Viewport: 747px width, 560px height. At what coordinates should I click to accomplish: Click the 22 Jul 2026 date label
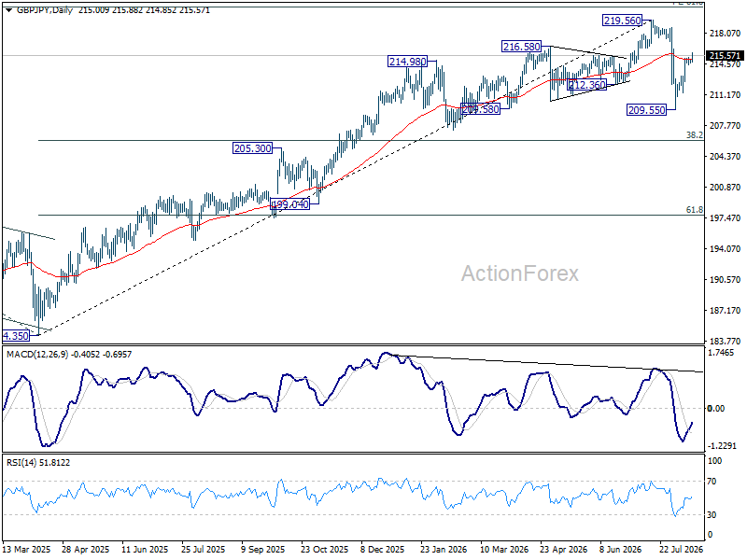point(682,550)
